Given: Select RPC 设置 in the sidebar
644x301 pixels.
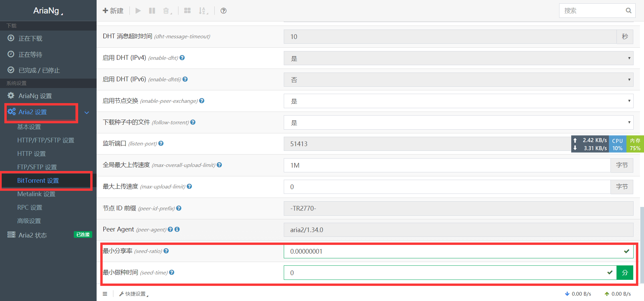Looking at the screenshot, I should pyautogui.click(x=30, y=208).
